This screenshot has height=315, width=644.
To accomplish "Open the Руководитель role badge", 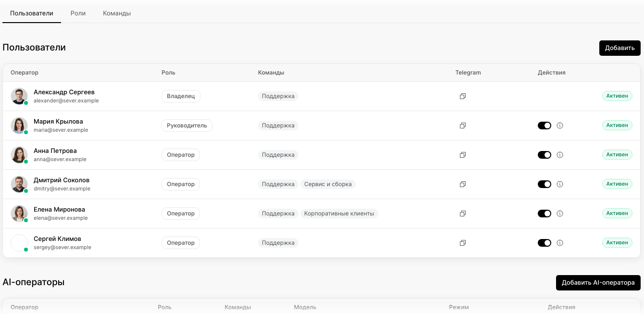I will tap(187, 126).
